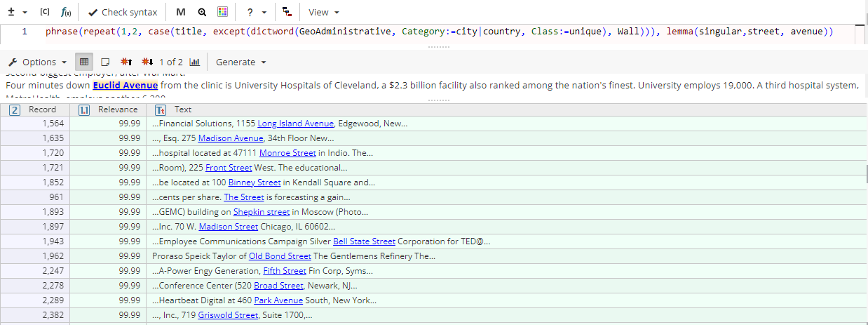Toggle the table grid view
This screenshot has height=325, width=868.
[83, 62]
